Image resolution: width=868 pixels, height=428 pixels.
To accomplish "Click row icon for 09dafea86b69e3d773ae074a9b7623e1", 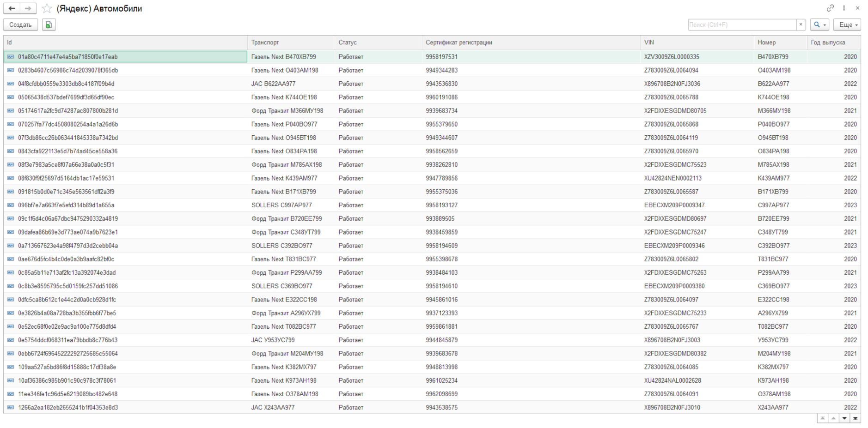I will click(11, 232).
